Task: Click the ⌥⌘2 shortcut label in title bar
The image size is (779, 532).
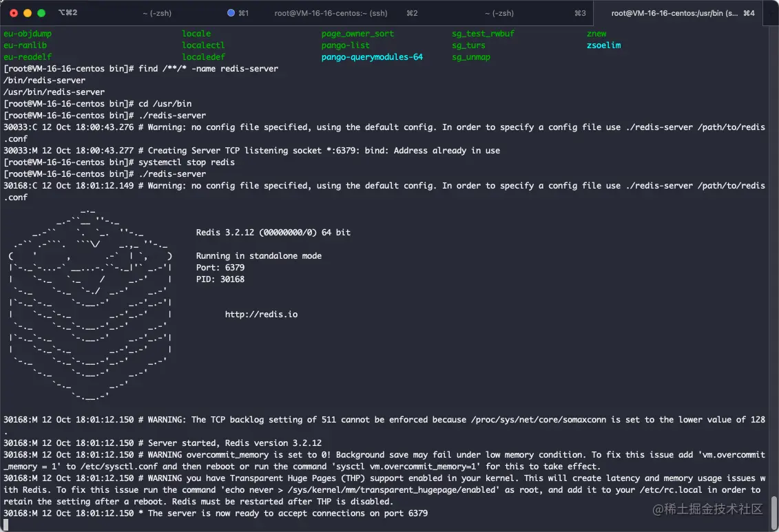Action: coord(67,12)
